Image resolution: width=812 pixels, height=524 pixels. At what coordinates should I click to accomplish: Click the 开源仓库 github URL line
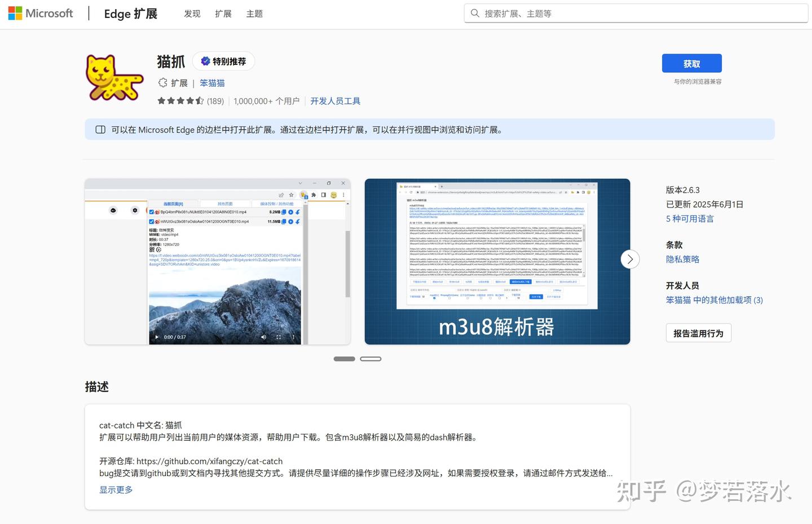(x=191, y=461)
